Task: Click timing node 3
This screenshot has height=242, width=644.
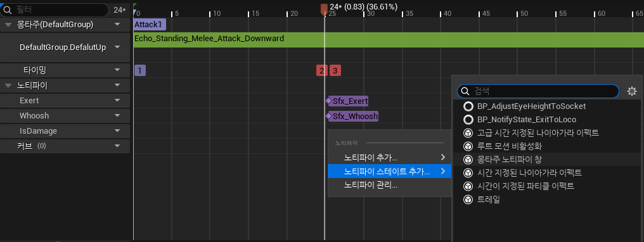Action: click(335, 70)
